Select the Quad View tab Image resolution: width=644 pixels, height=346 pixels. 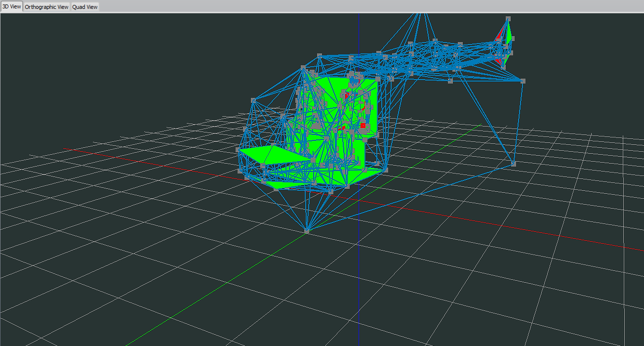(x=85, y=7)
